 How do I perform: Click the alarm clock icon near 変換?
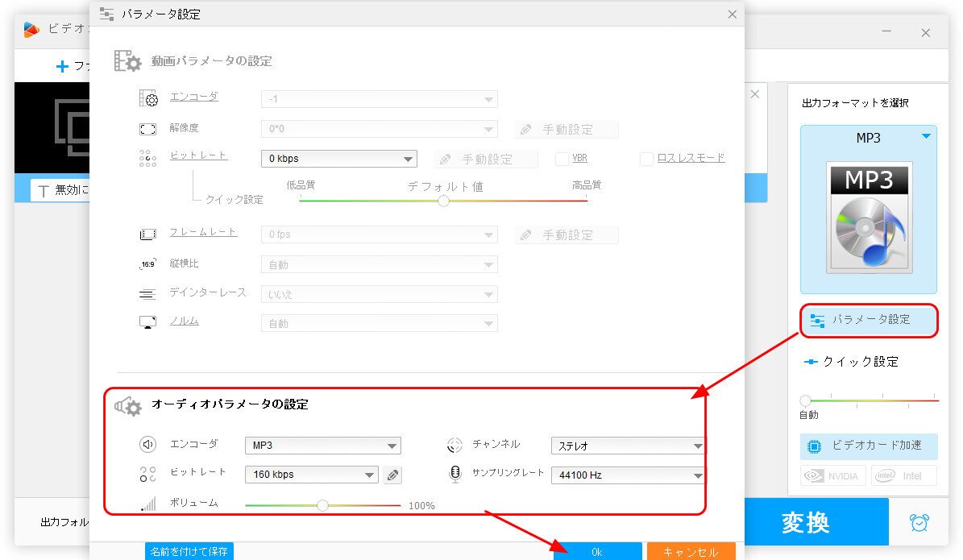coord(921,522)
